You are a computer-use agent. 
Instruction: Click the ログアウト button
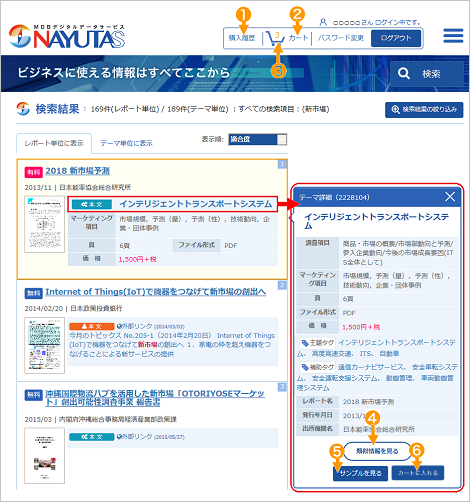click(x=396, y=38)
